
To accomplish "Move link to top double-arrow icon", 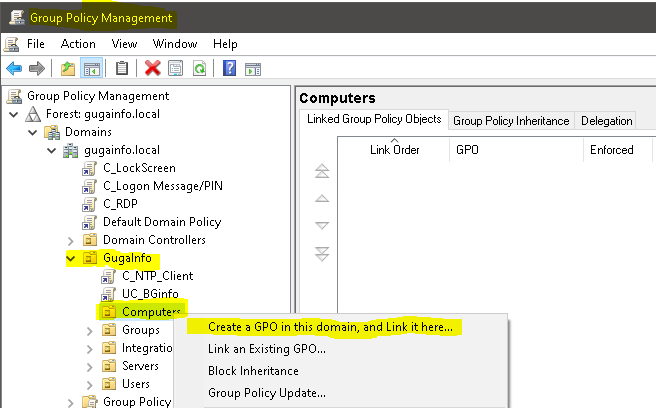I will (321, 172).
